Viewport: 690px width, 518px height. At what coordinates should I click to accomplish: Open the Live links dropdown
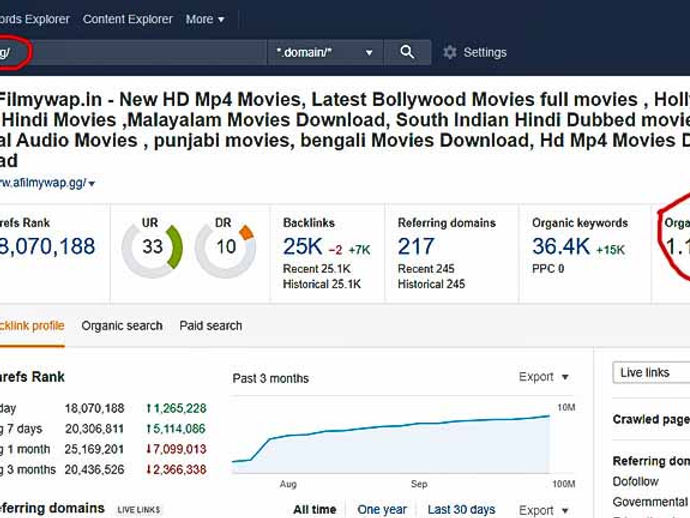click(x=651, y=373)
